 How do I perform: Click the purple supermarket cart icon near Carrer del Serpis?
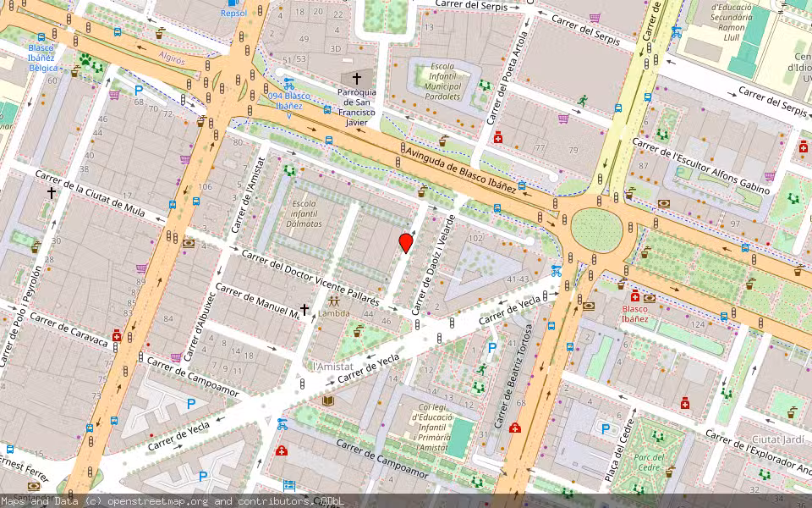coord(595,18)
